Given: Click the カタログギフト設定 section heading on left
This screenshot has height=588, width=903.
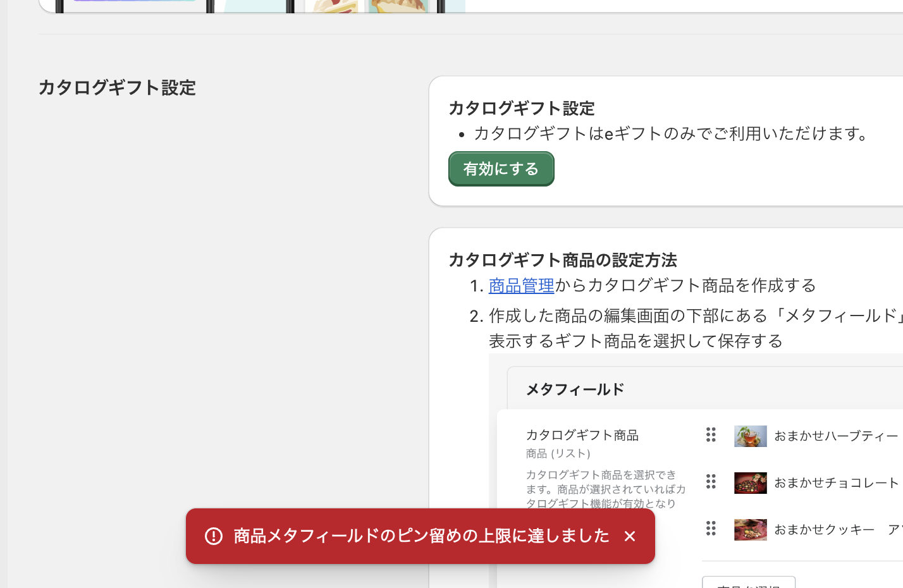Looking at the screenshot, I should (117, 87).
